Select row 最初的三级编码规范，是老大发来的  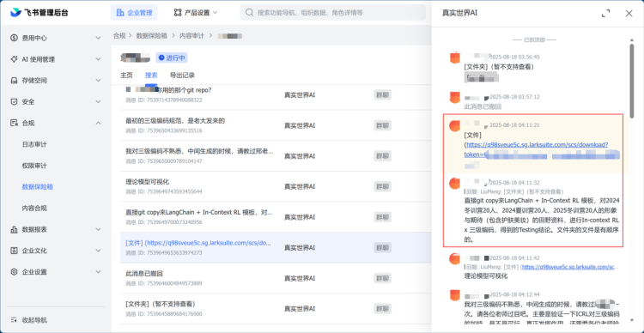276,125
